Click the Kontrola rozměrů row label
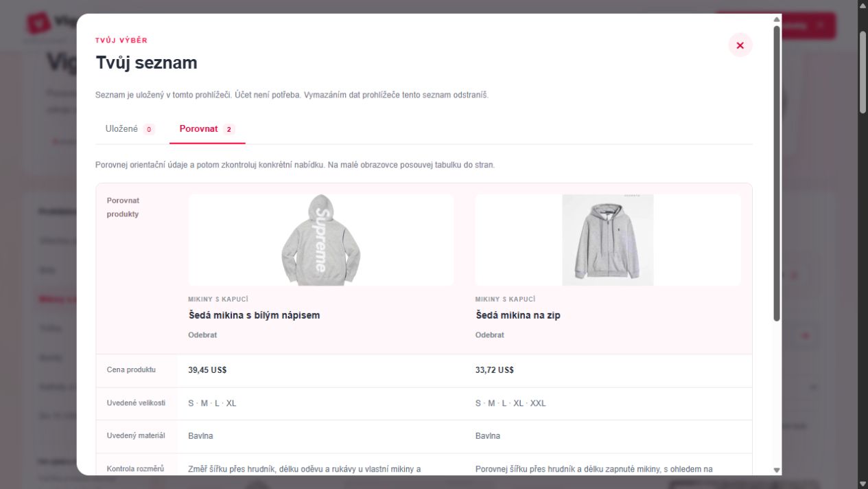The image size is (868, 489). pyautogui.click(x=135, y=469)
